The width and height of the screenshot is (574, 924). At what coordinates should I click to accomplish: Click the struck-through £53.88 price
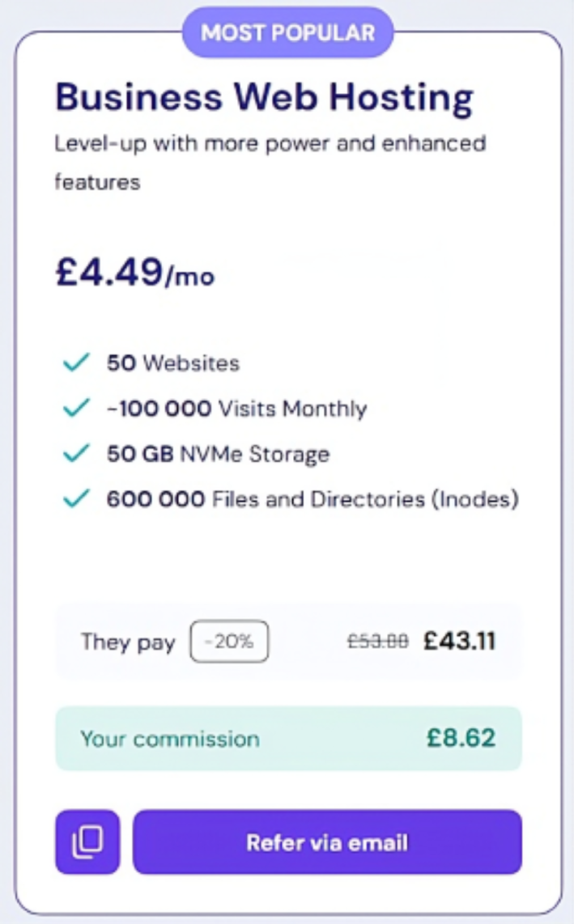378,642
